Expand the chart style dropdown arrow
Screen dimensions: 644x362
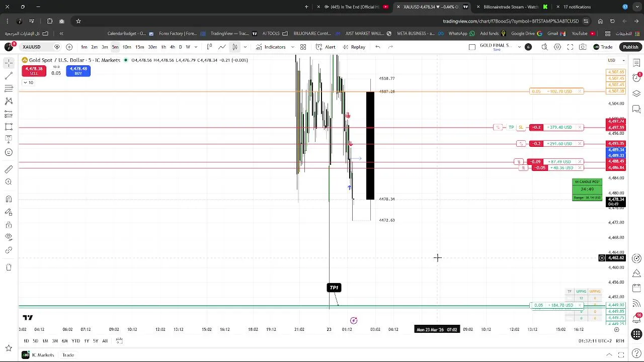pos(245,47)
